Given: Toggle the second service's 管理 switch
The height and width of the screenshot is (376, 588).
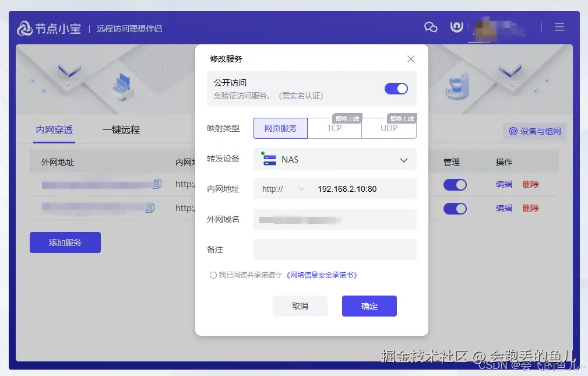Looking at the screenshot, I should click(x=455, y=208).
